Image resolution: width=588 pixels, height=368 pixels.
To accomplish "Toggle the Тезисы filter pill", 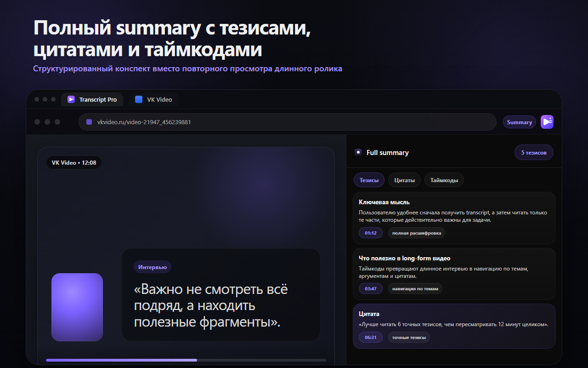I will pos(369,180).
